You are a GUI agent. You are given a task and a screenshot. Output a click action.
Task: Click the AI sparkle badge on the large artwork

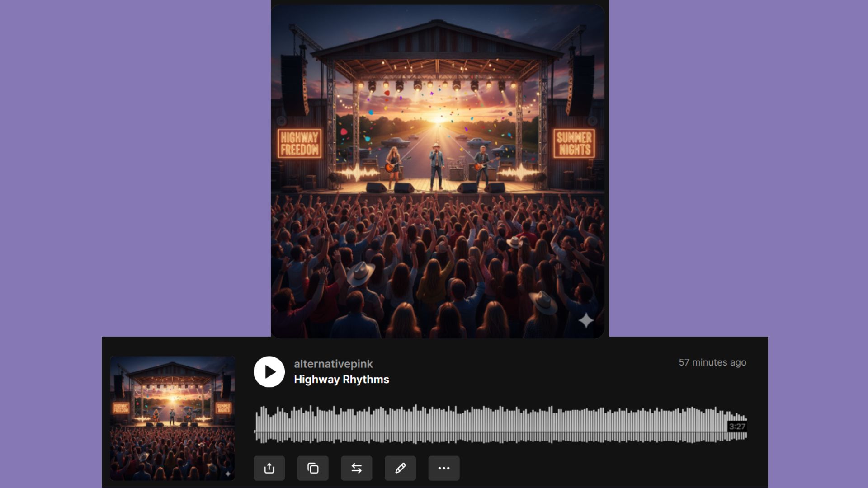586,320
